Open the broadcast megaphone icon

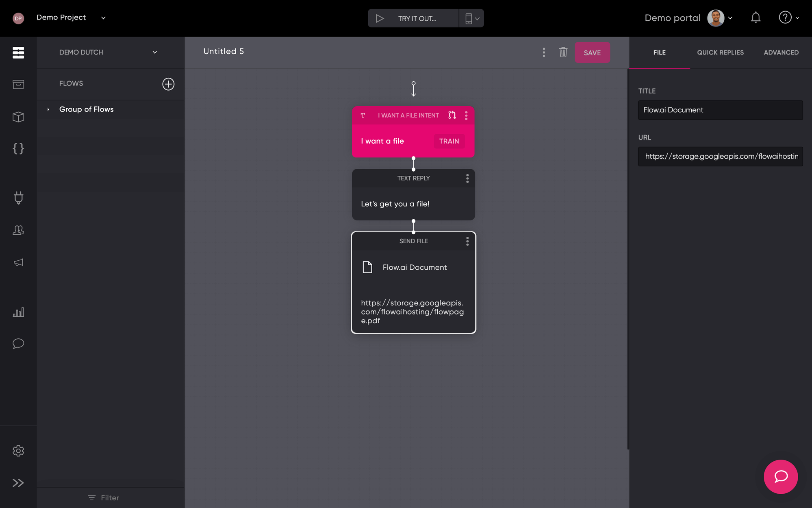click(x=18, y=262)
